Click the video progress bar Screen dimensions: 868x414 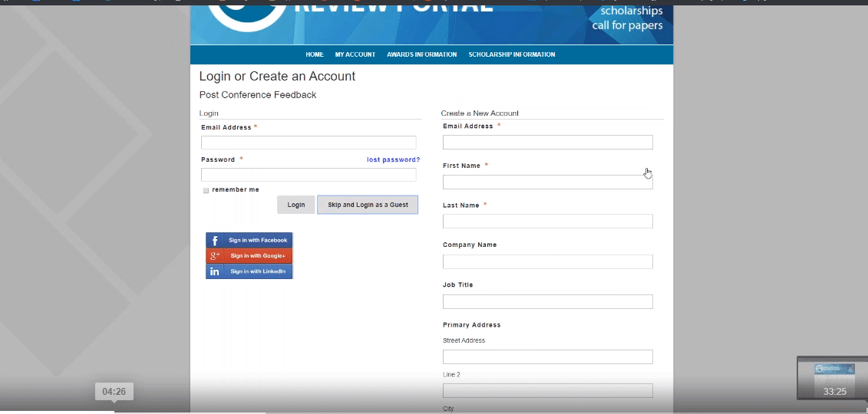[434, 411]
